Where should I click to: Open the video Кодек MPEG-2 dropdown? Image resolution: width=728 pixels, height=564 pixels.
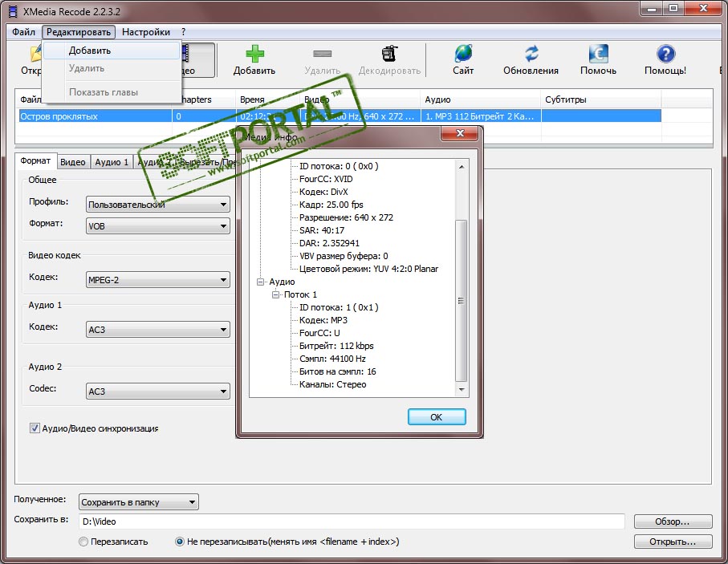[x=158, y=280]
